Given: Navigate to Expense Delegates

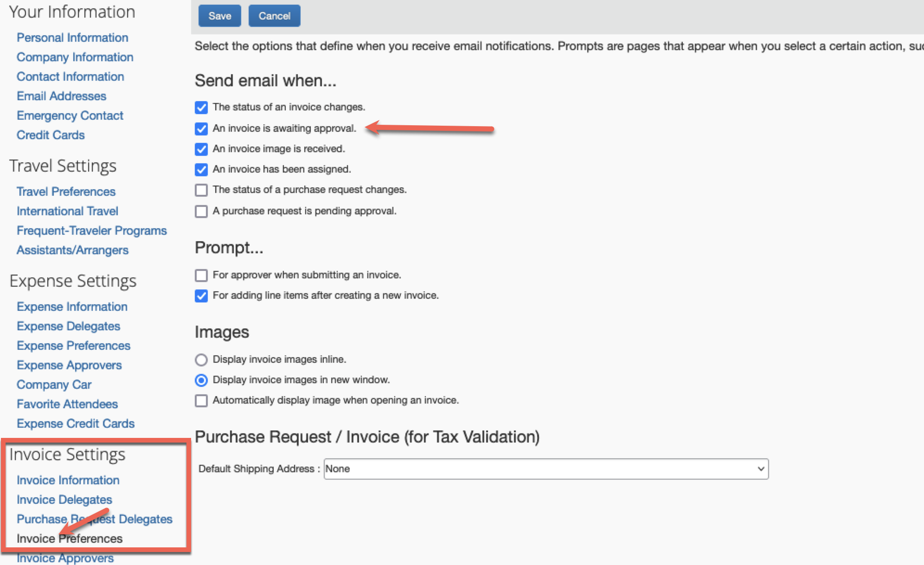Looking at the screenshot, I should (68, 326).
